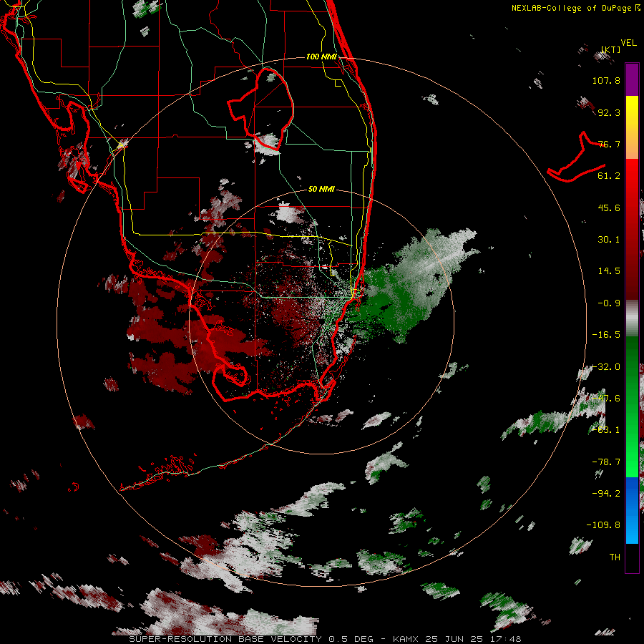Select the -32.0 velocity scale label

coord(606,367)
